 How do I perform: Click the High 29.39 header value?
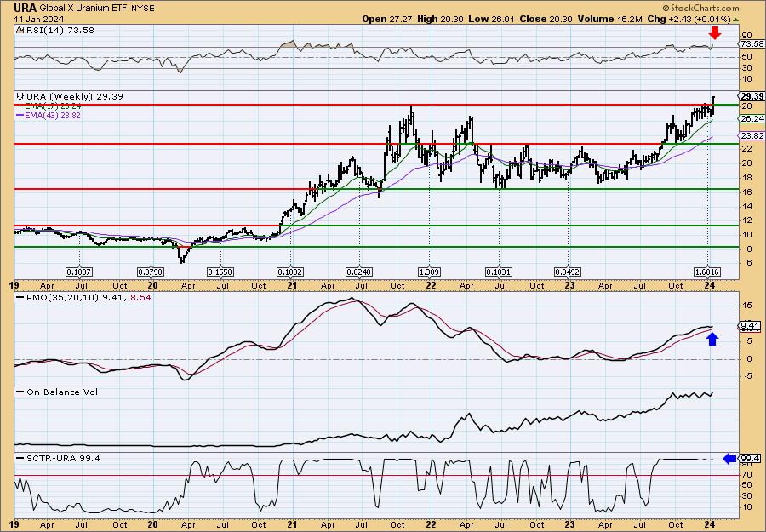coord(440,19)
